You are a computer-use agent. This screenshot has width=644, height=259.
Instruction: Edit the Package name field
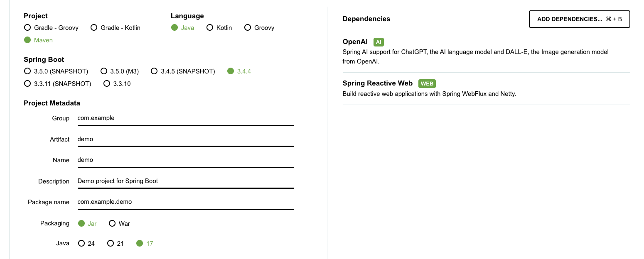click(x=185, y=202)
